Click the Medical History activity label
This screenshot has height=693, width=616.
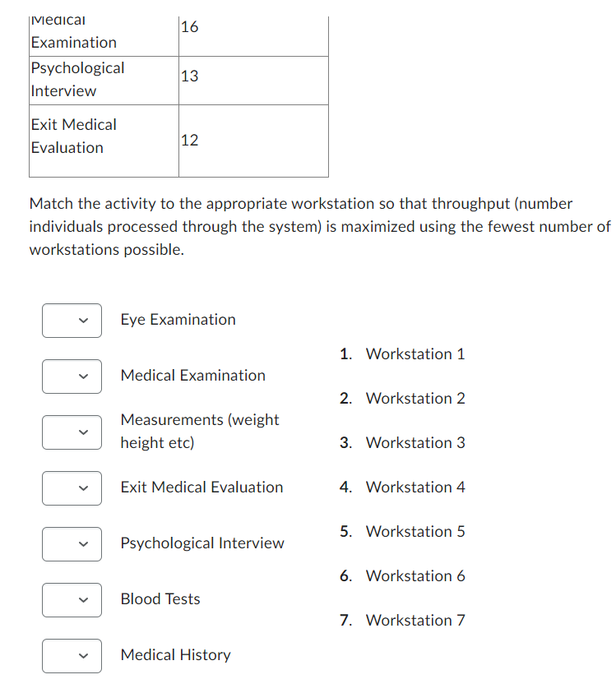[175, 654]
